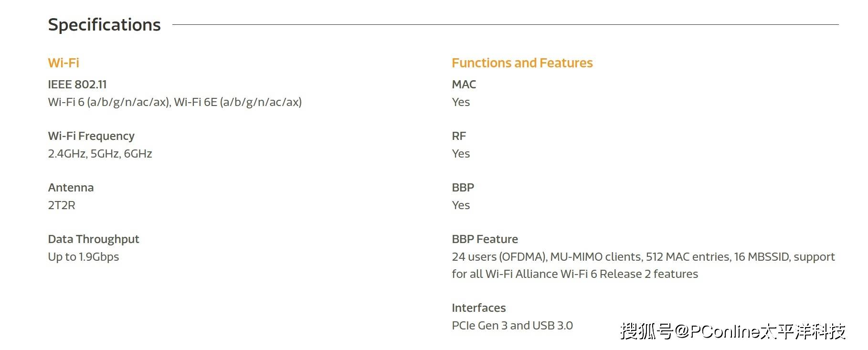The image size is (868, 350).
Task: Select the PCIe Gen 3 and USB 3.0 value
Action: point(512,326)
